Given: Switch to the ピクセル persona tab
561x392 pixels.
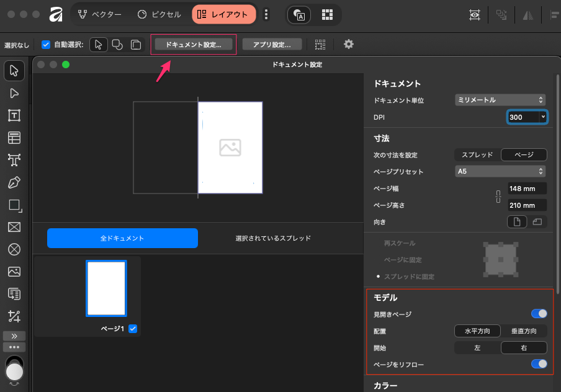Looking at the screenshot, I should (159, 14).
